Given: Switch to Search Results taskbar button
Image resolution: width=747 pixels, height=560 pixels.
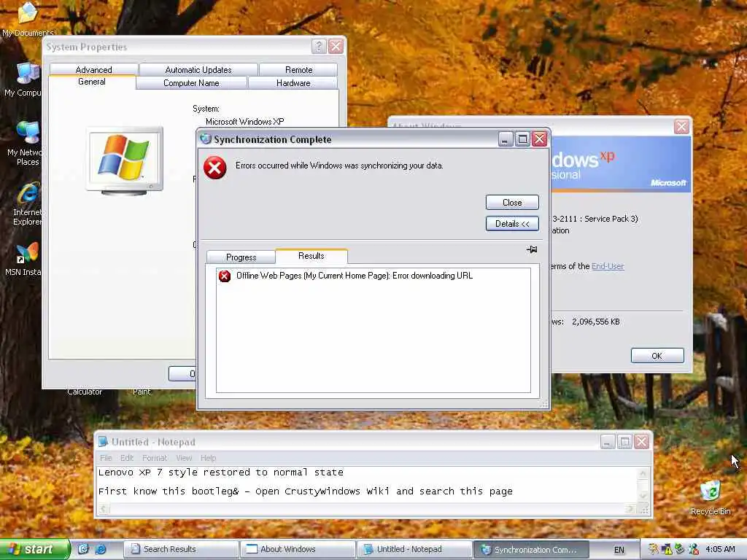Looking at the screenshot, I should coord(181,549).
